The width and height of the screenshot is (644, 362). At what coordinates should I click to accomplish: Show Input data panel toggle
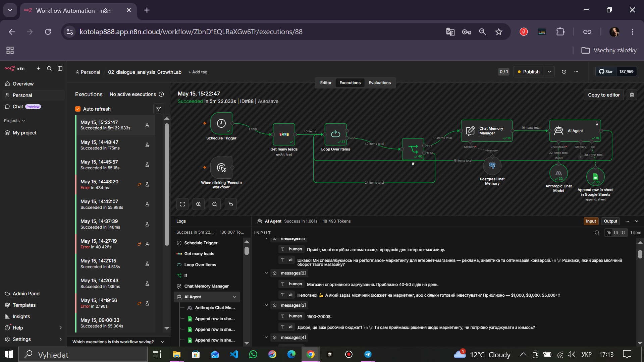(591, 221)
